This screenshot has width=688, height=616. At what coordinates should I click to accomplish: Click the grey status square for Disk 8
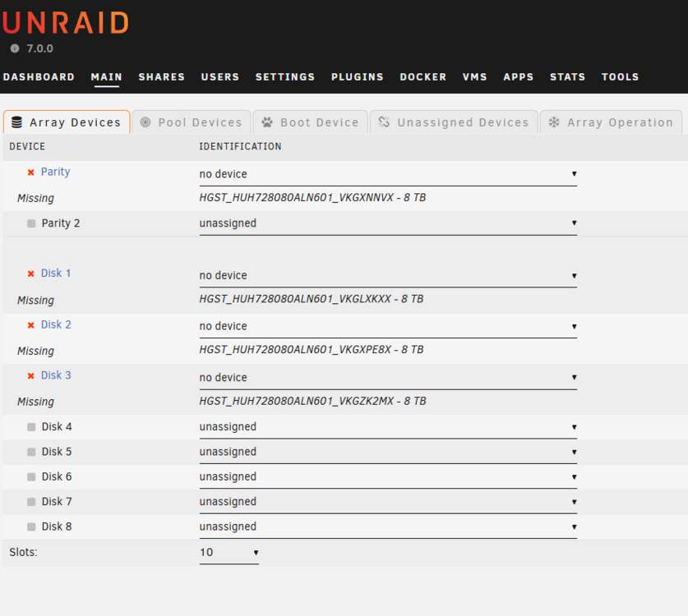coord(31,527)
